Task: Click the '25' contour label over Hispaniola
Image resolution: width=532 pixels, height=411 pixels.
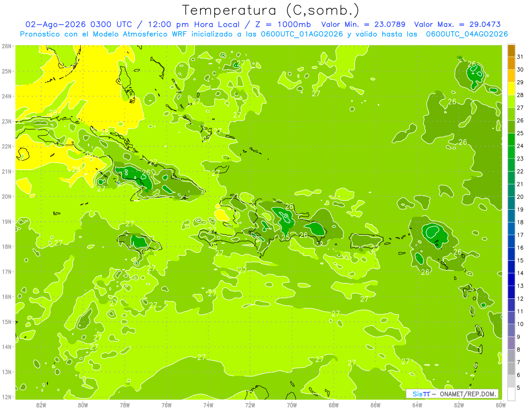Action: (286, 238)
